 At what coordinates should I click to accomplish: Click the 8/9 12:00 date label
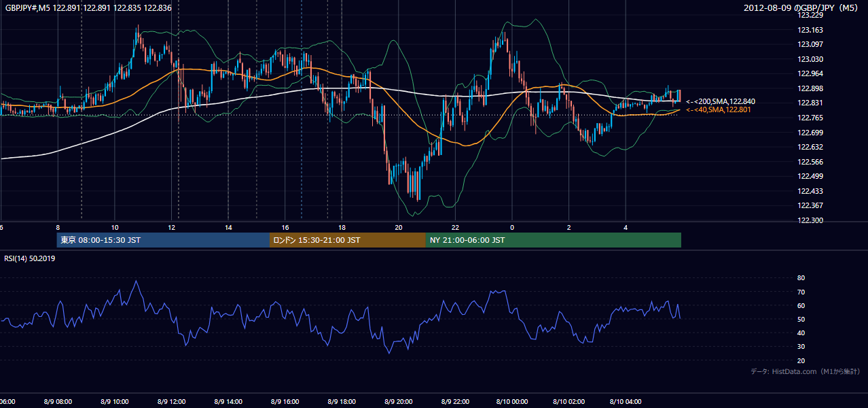(172, 402)
